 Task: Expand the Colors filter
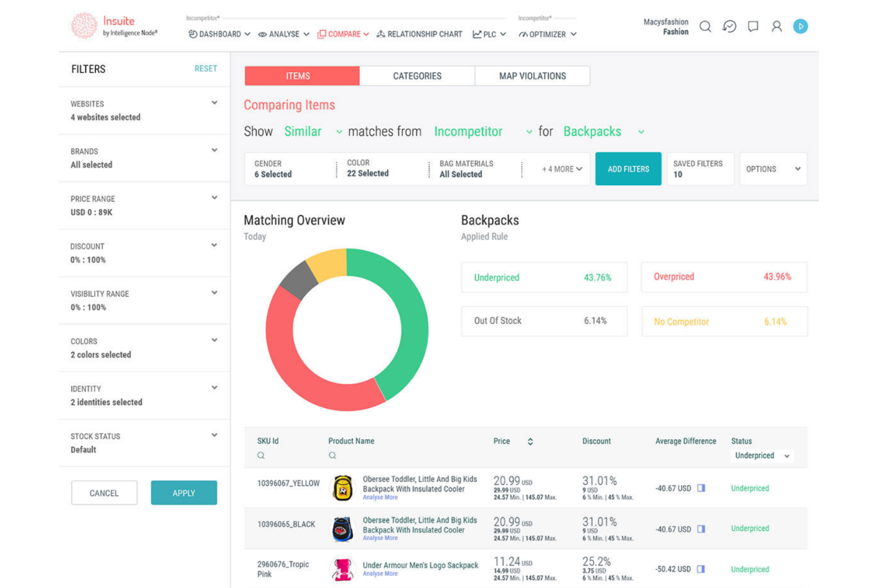click(x=214, y=340)
